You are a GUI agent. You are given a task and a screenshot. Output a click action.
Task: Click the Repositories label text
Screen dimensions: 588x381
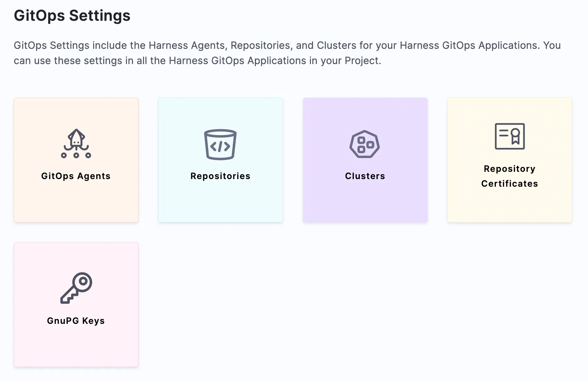click(x=220, y=176)
